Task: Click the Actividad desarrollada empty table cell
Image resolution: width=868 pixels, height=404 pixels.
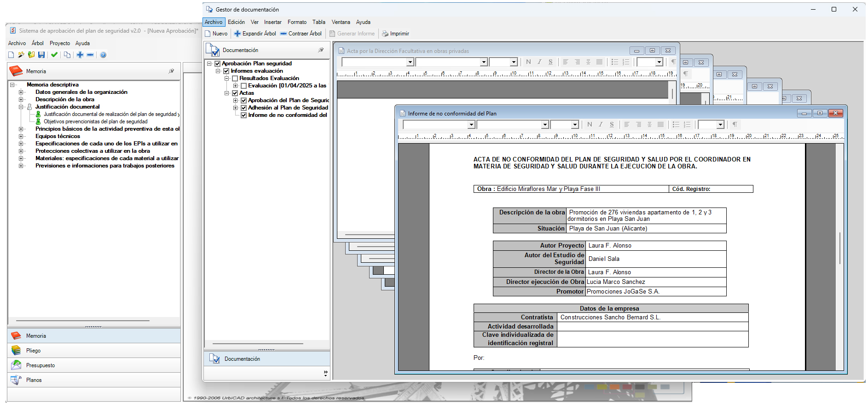Action: tap(653, 326)
